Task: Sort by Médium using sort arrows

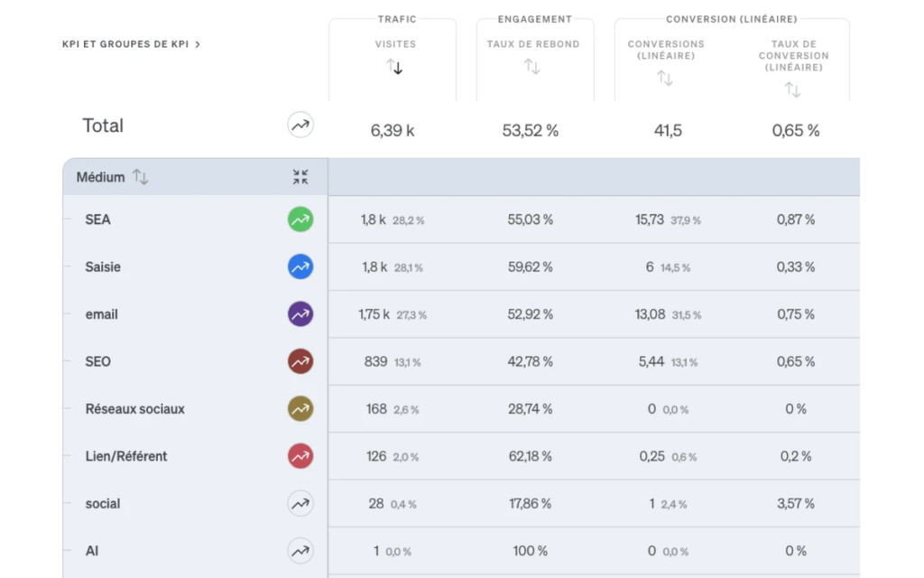Action: (140, 177)
